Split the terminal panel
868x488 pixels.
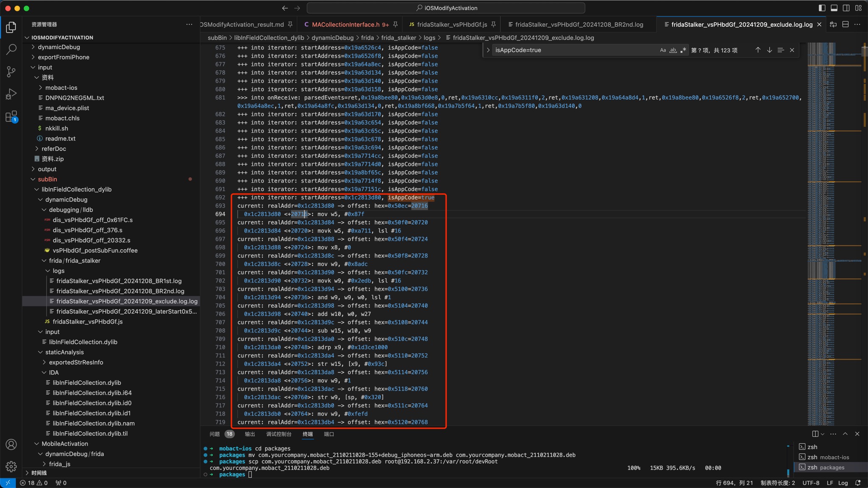[x=815, y=434]
